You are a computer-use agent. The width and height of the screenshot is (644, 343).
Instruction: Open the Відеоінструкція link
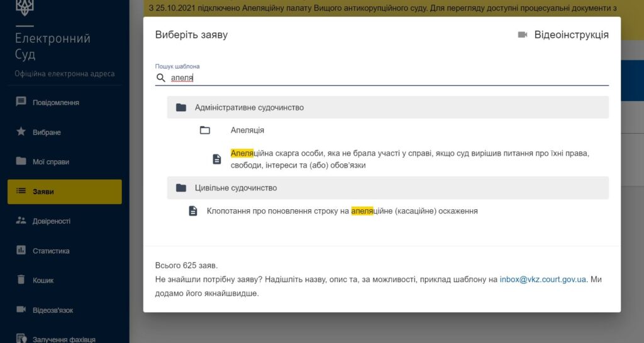tap(571, 35)
